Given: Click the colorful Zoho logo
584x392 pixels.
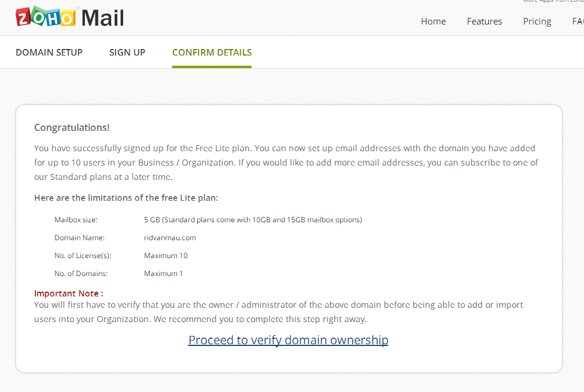Looking at the screenshot, I should 46,17.
